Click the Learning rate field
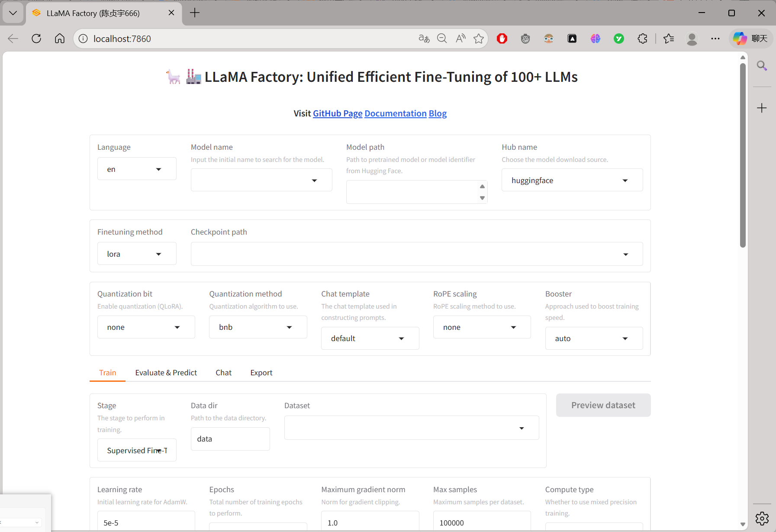This screenshot has width=776, height=532. click(x=146, y=522)
